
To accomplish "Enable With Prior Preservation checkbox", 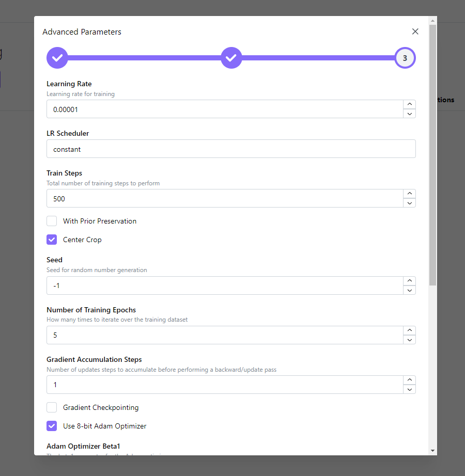I will (x=52, y=221).
